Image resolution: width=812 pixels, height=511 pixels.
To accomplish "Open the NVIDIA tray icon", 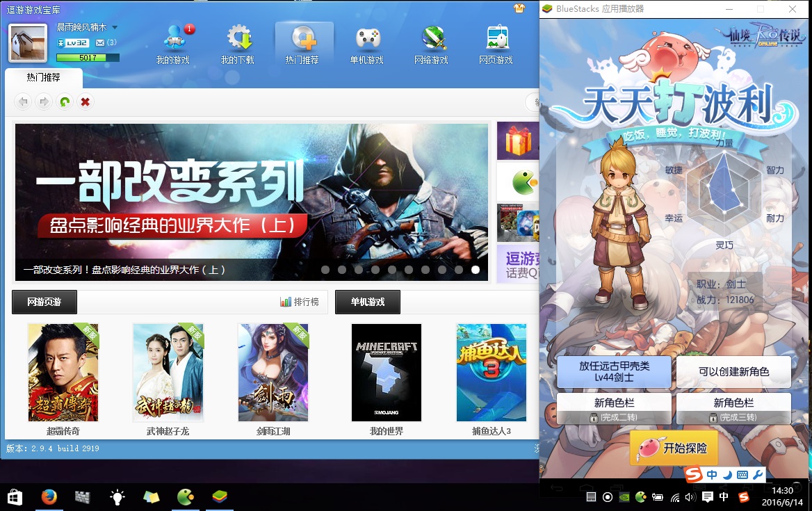I will (624, 497).
